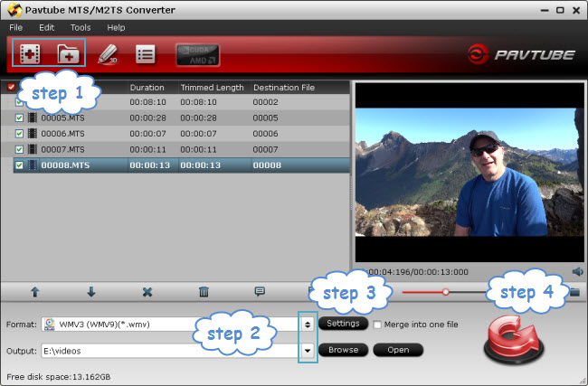Screen dimensions: 588x386
Task: Click the Open button
Action: [398, 350]
